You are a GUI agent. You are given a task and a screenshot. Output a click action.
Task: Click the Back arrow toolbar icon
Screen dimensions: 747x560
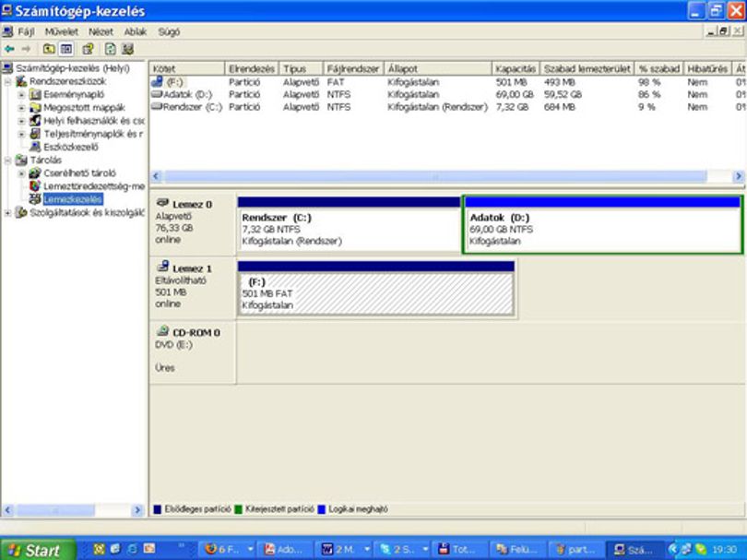(9, 49)
